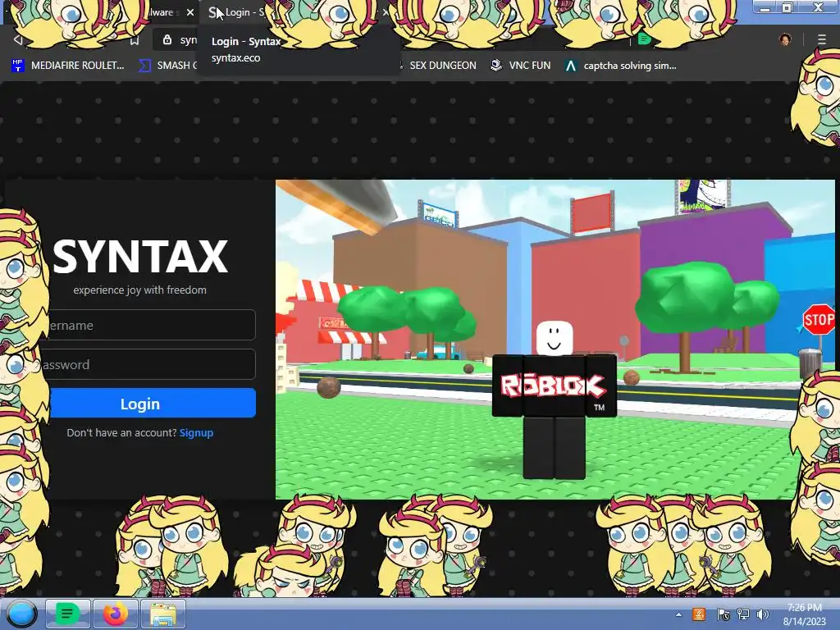
Task: Click the Roblox character preview image
Action: tap(555, 339)
